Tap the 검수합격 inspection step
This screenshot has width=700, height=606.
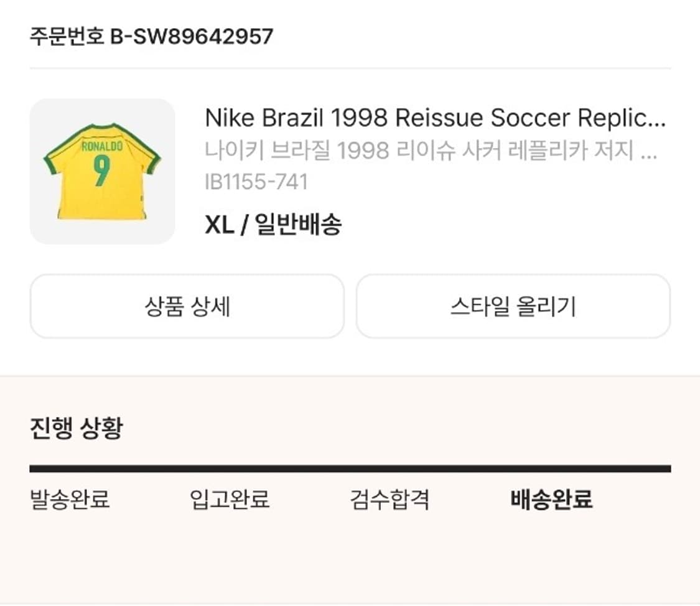point(390,500)
